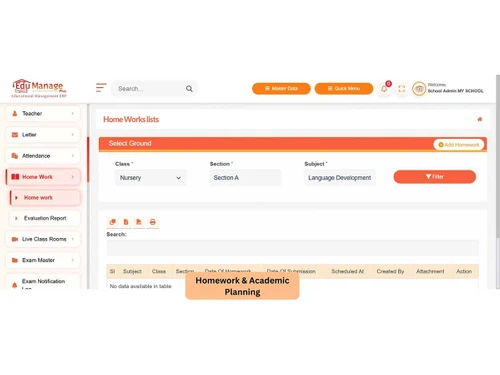The image size is (500, 375).
Task: Sort by the Sl column header
Action: 112,271
